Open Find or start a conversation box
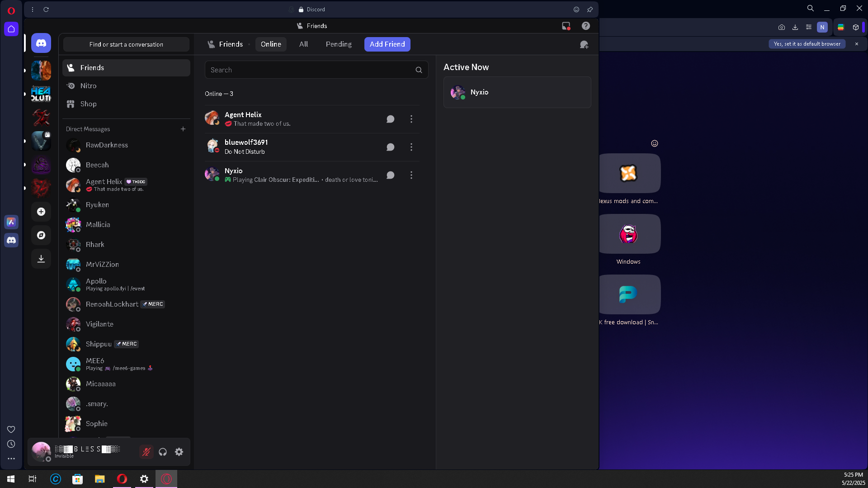The height and width of the screenshot is (488, 868). click(126, 44)
